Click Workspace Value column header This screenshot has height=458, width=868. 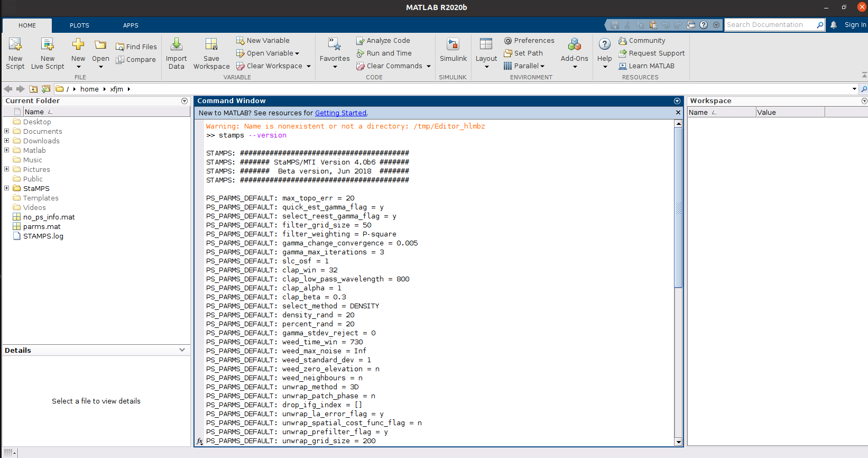(790, 112)
